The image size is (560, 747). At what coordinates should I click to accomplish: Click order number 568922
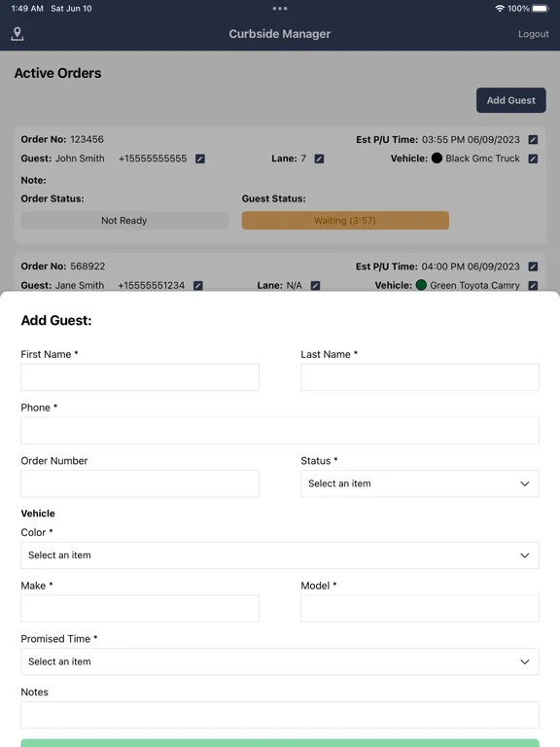87,267
